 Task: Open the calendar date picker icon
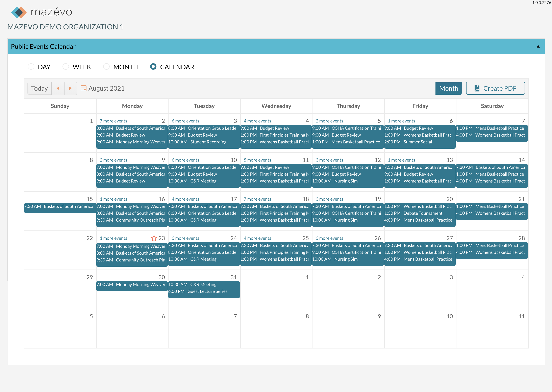83,88
